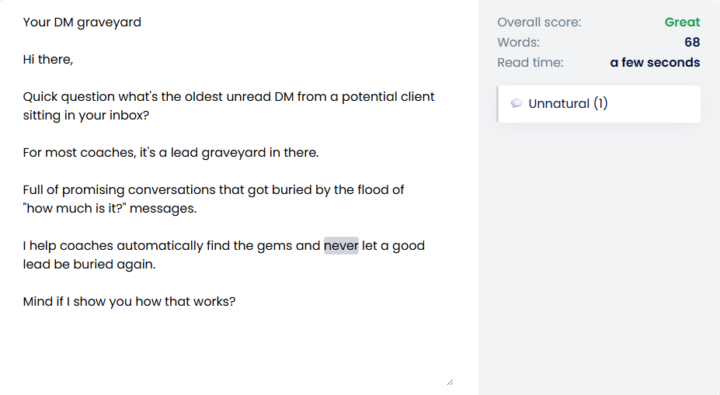Click the highlighted word "never"
This screenshot has width=720, height=395.
click(x=341, y=246)
